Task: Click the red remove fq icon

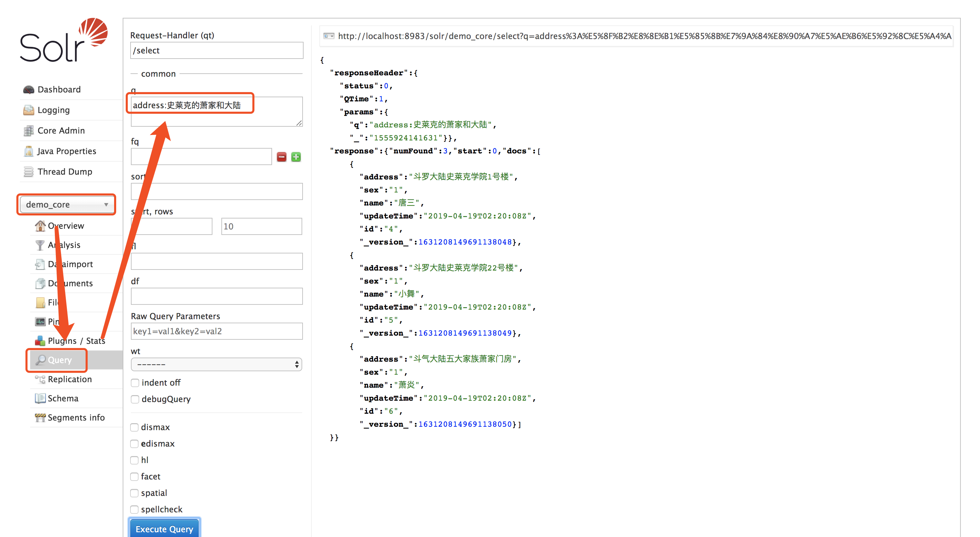Action: point(281,157)
